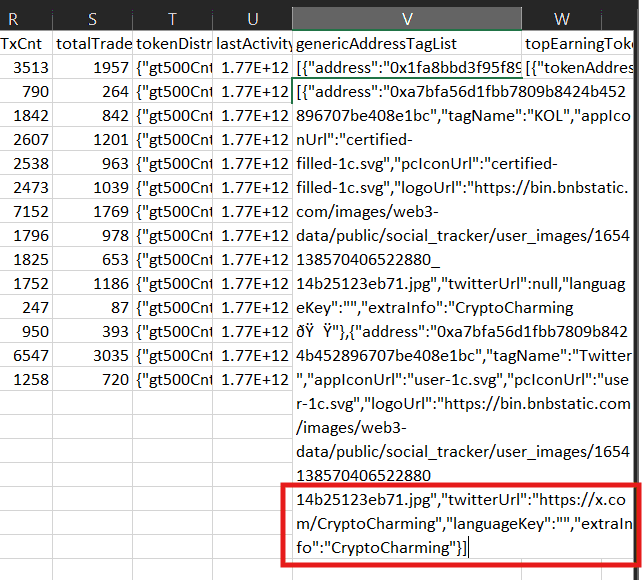Click the lastActivity header cell

click(252, 43)
